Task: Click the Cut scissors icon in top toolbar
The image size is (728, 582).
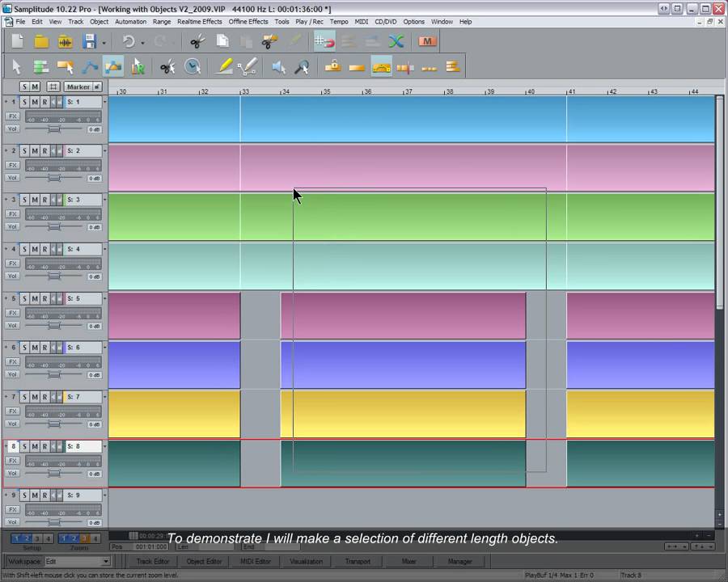Action: coord(198,42)
